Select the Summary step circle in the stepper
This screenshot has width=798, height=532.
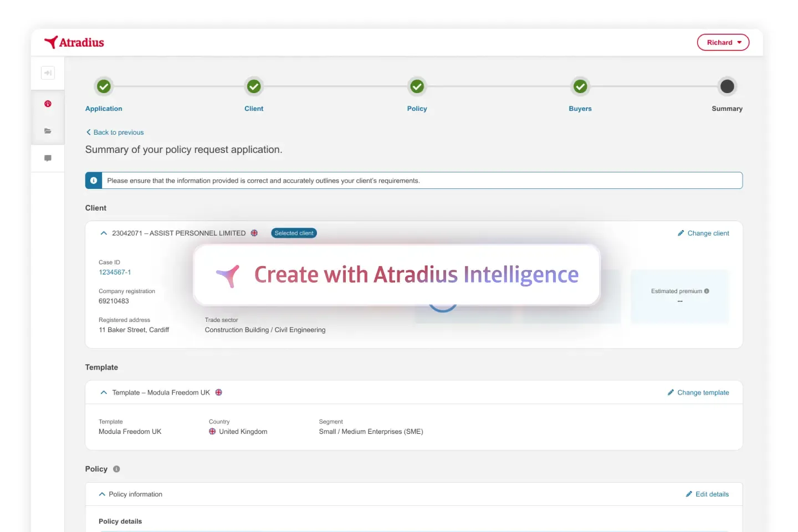(x=728, y=86)
